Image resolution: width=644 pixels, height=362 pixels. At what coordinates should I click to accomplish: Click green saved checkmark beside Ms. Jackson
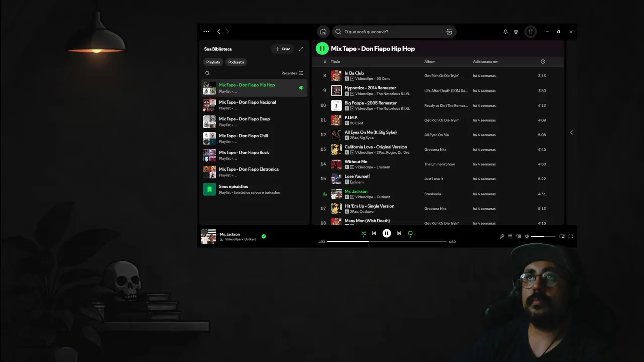(264, 236)
